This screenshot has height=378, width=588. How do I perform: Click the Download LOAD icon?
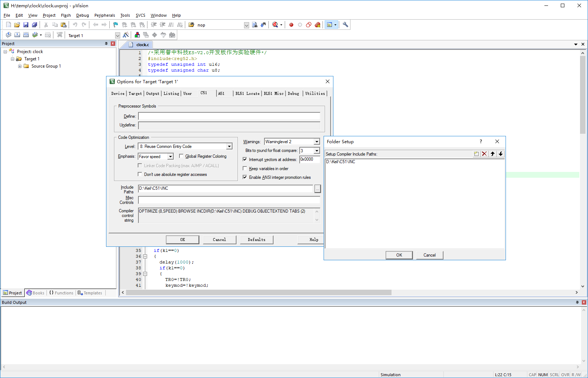60,35
